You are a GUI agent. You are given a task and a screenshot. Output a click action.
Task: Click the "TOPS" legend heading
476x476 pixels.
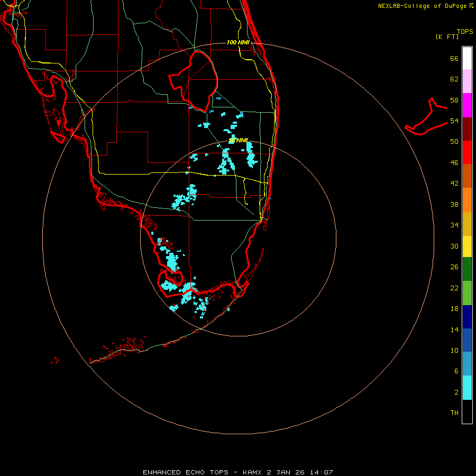point(465,31)
